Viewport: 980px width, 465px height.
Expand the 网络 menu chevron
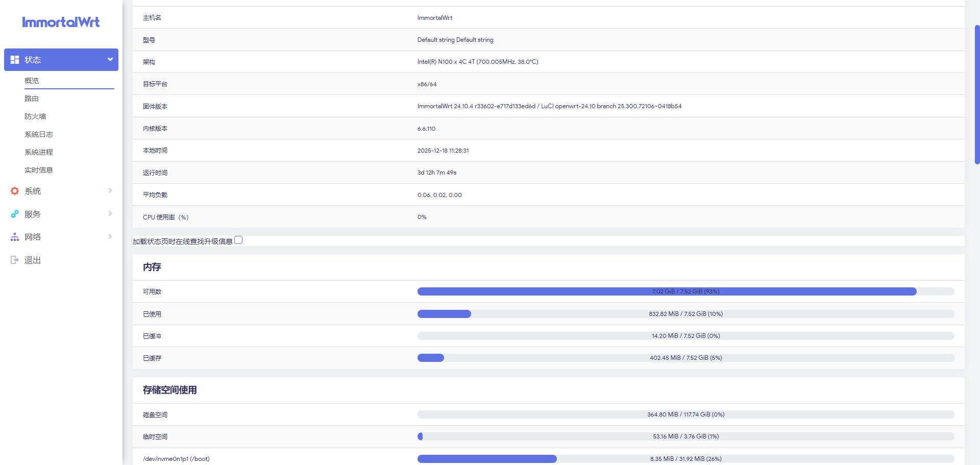point(110,236)
